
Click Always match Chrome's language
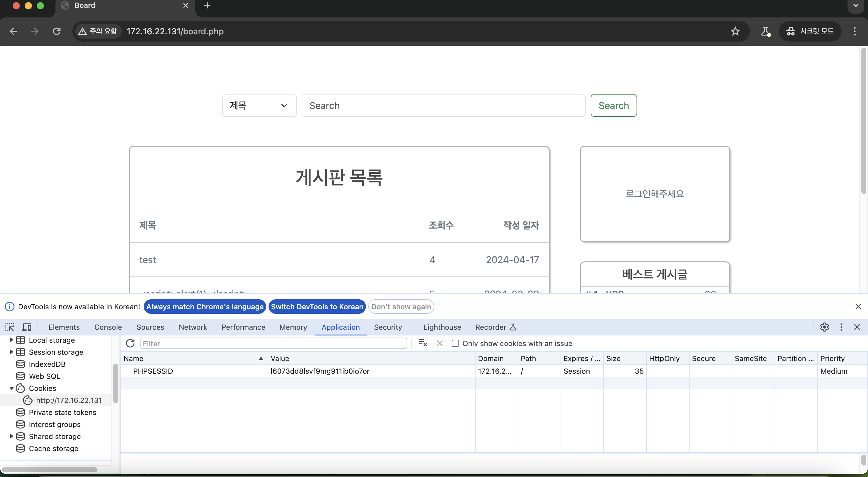coord(205,307)
